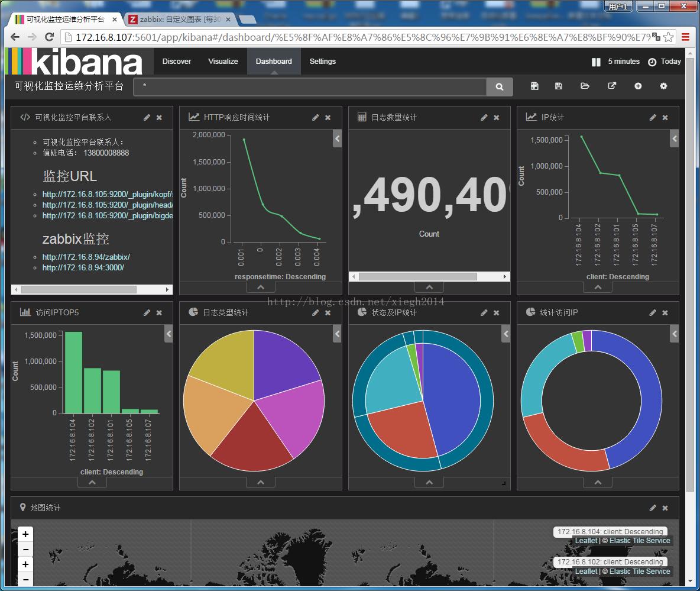This screenshot has height=591, width=700.
Task: Edit the 地图统计 panel via pencil icon
Action: click(x=652, y=508)
